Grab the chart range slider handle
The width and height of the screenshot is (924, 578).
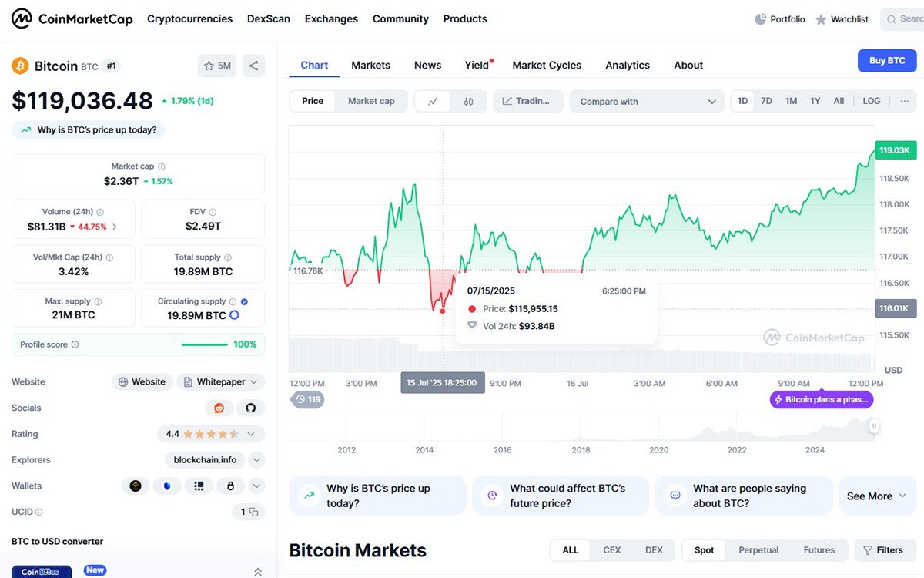[x=874, y=426]
